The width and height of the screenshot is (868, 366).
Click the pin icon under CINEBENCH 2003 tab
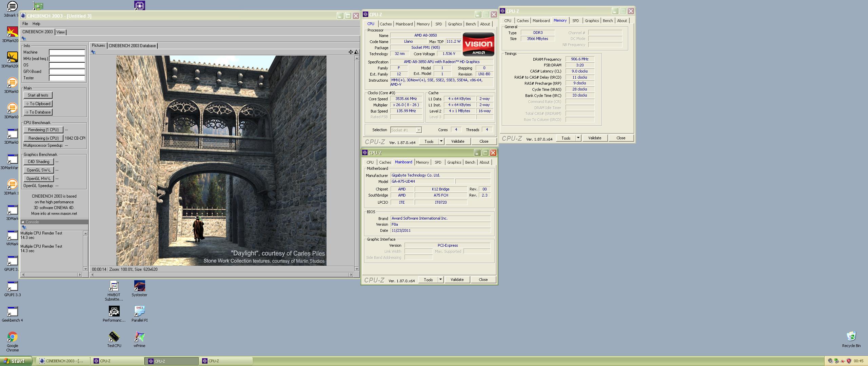tap(24, 39)
